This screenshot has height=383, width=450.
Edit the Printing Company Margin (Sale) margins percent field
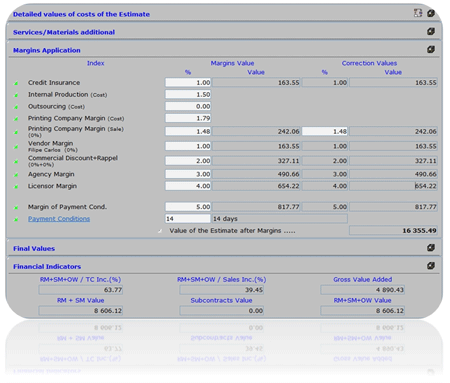tap(188, 131)
